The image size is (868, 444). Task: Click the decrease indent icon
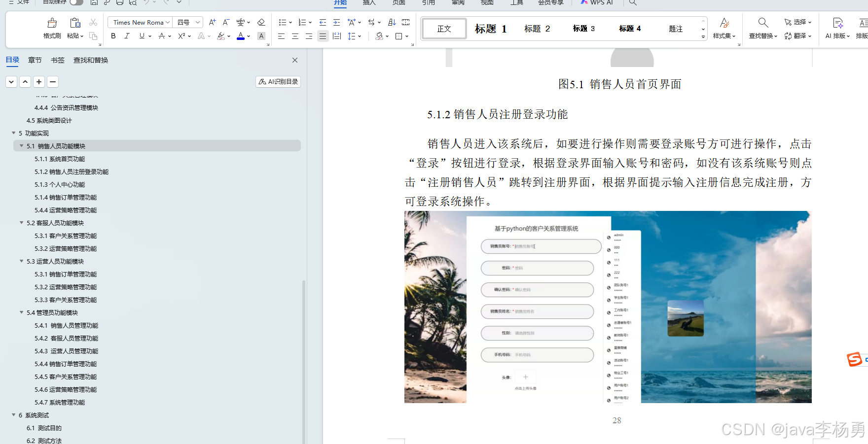click(x=323, y=22)
